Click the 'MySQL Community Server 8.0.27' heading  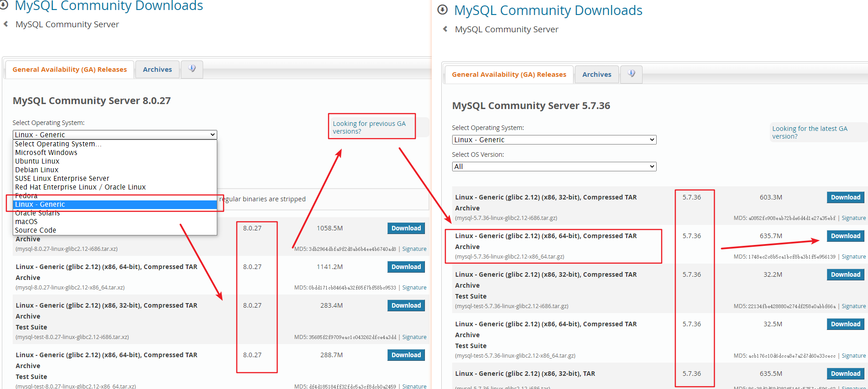tap(92, 100)
